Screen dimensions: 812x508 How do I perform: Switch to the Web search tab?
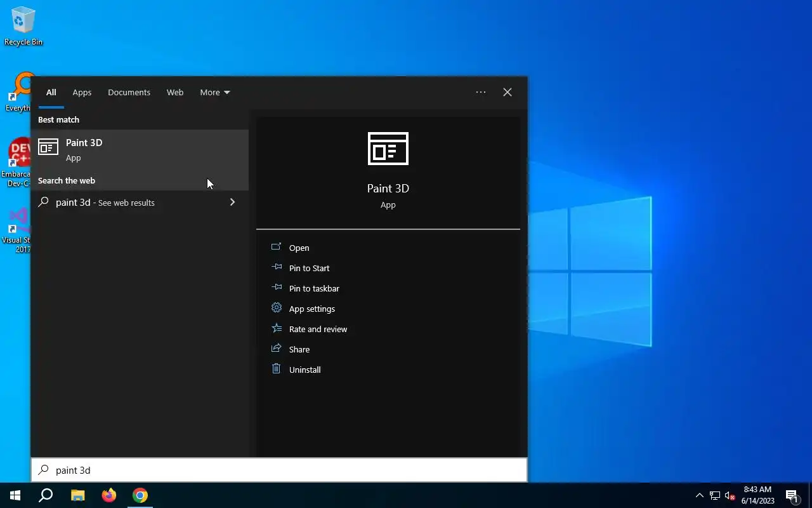[175, 92]
